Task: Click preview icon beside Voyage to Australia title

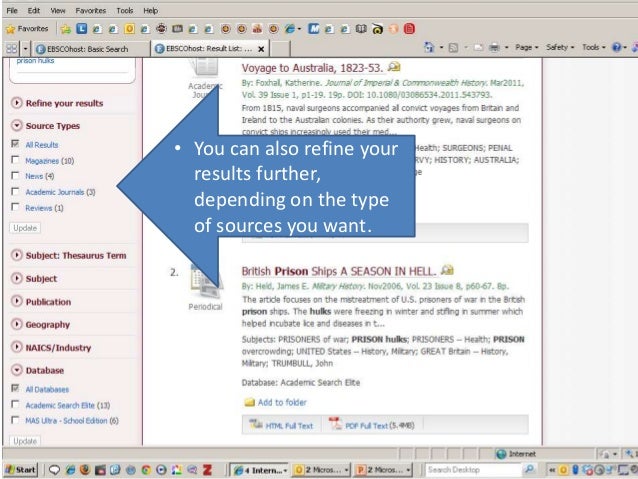Action: 393,66
